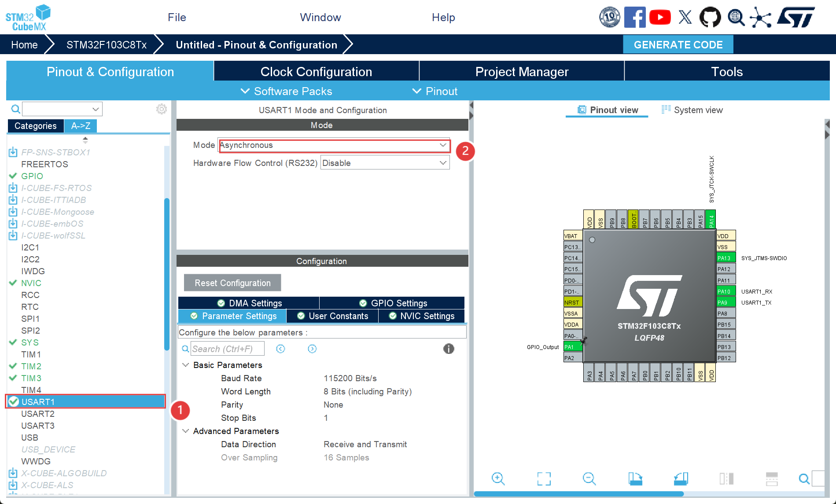Screen dimensions: 836x504
Task: Click the categories list vertical scrollbar
Action: point(167,274)
